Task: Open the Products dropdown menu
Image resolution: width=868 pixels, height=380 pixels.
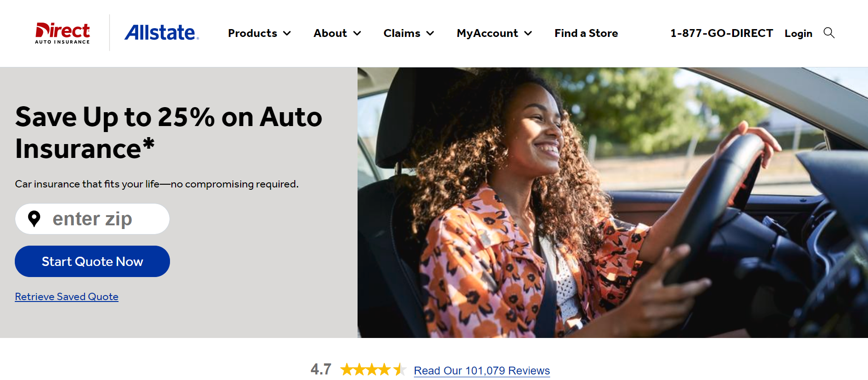Action: (x=252, y=33)
